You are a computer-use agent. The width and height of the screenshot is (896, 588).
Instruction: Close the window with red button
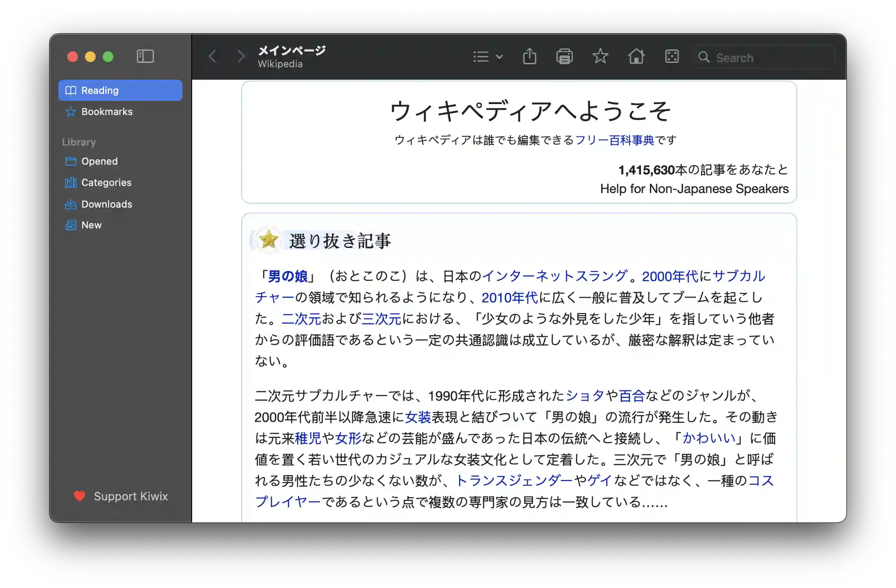tap(73, 57)
